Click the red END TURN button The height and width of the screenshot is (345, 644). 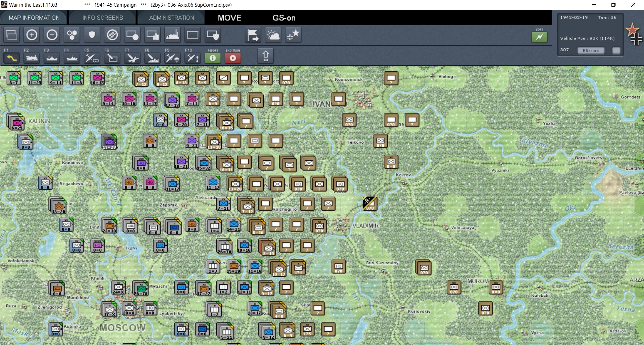[233, 58]
